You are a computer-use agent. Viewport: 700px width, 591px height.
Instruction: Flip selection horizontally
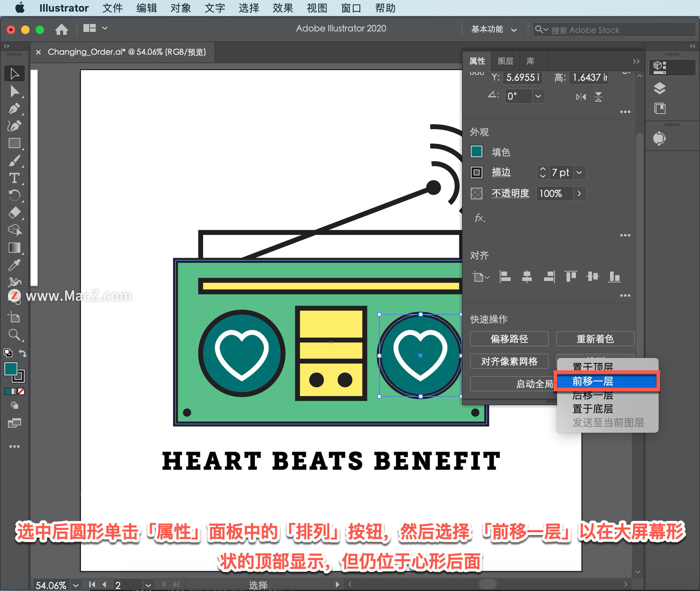581,97
